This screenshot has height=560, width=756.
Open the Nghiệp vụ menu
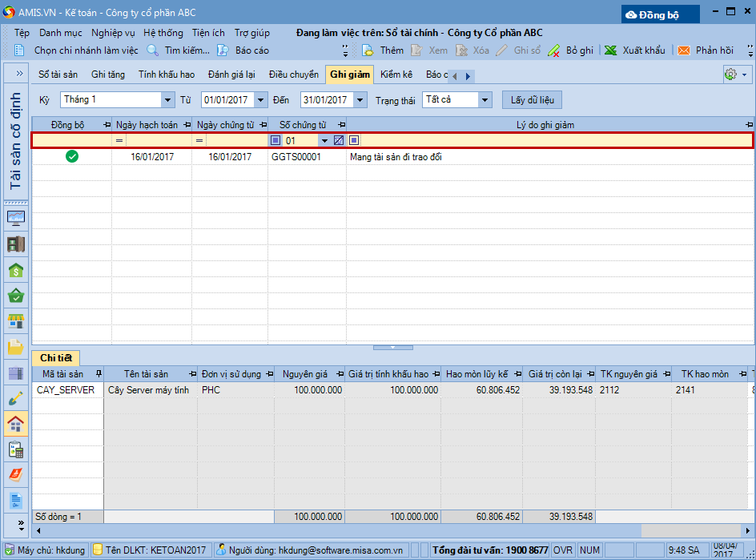pyautogui.click(x=113, y=33)
